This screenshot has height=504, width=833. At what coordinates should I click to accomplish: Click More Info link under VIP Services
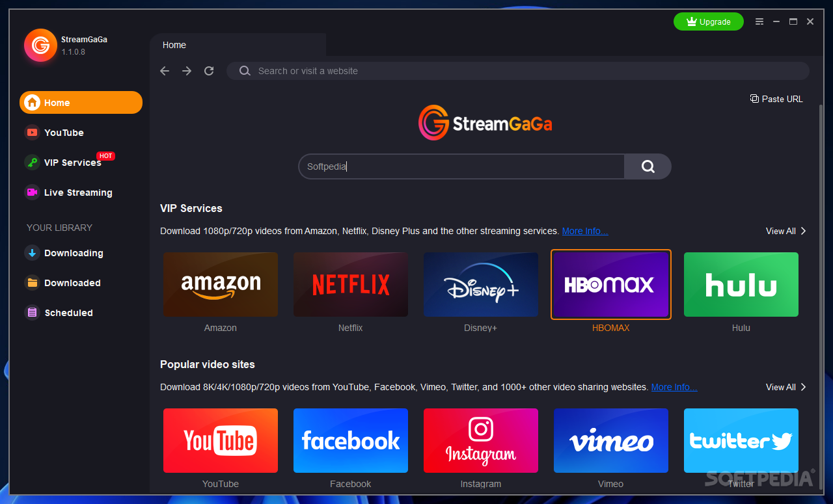(585, 231)
